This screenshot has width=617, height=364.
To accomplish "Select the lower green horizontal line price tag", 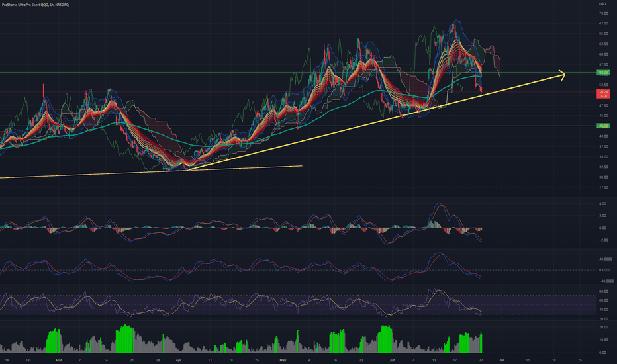I will coord(603,126).
